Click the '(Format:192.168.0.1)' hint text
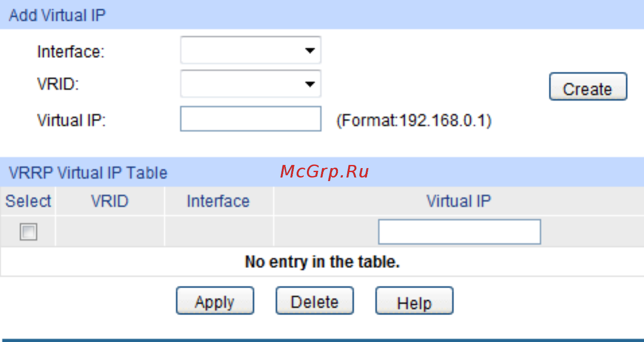 414,120
